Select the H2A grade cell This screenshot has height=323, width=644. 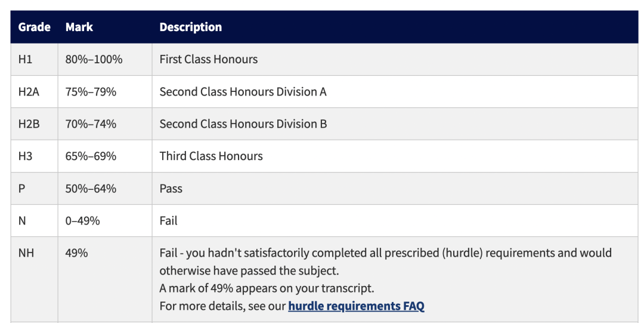35,92
